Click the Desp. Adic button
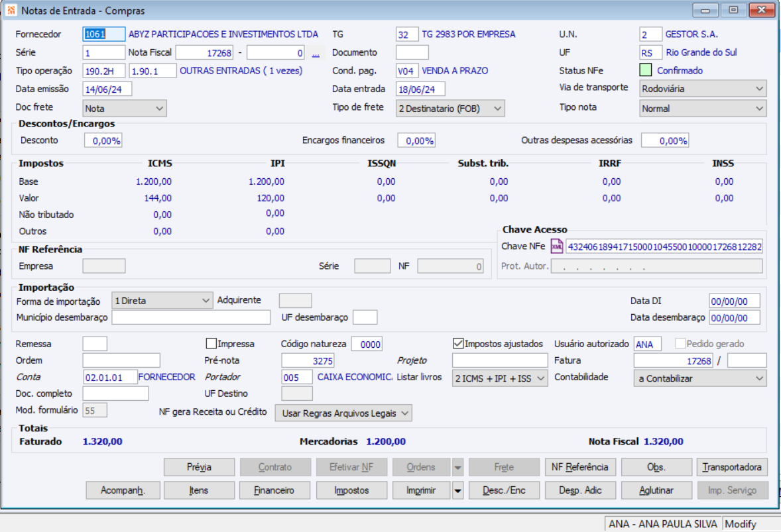The height and width of the screenshot is (532, 781). [580, 491]
